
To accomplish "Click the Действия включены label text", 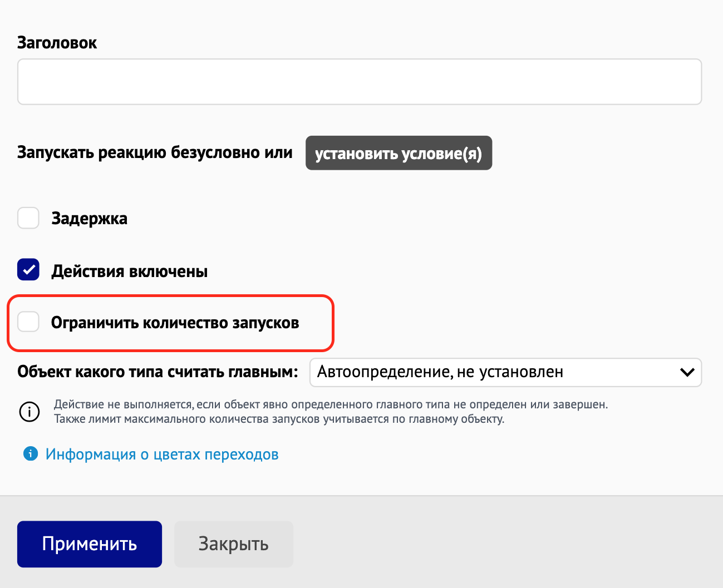I will [130, 271].
